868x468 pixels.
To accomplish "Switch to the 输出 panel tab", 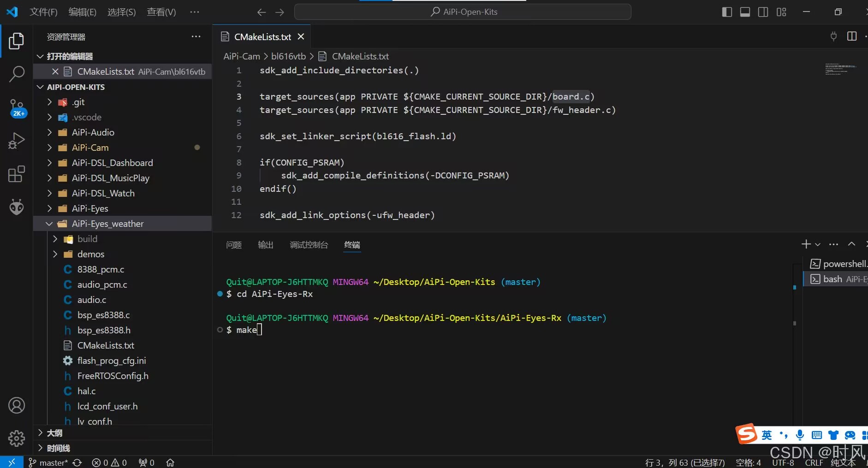I will tap(266, 245).
